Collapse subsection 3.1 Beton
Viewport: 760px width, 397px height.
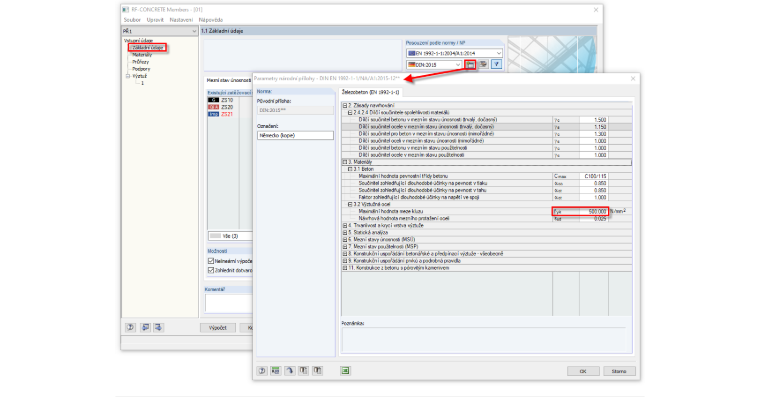[350, 169]
